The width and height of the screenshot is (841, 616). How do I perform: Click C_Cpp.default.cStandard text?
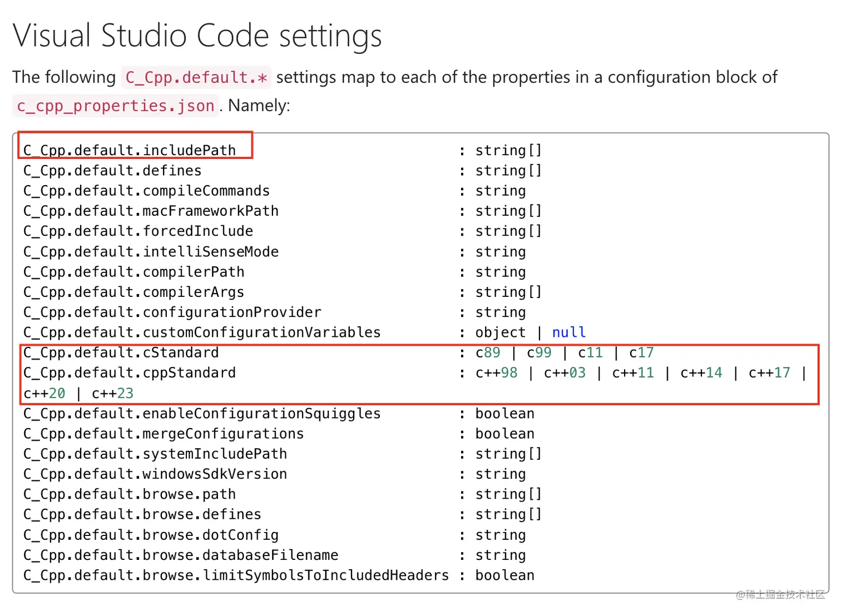click(121, 353)
